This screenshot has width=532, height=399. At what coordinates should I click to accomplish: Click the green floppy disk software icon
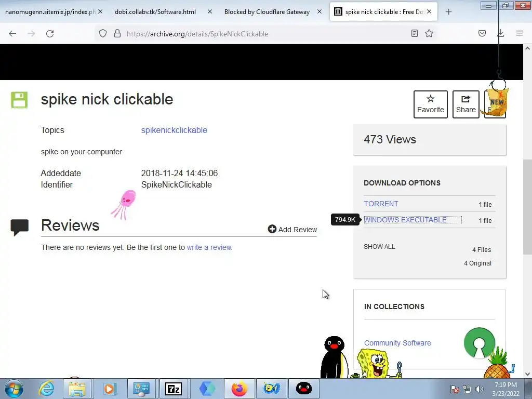click(19, 100)
